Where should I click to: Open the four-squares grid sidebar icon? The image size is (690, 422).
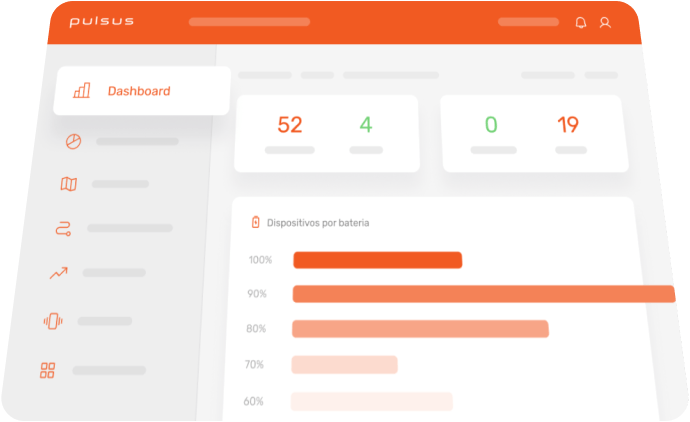tap(48, 371)
